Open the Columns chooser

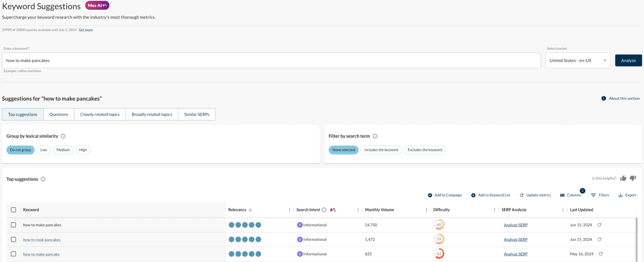click(571, 195)
